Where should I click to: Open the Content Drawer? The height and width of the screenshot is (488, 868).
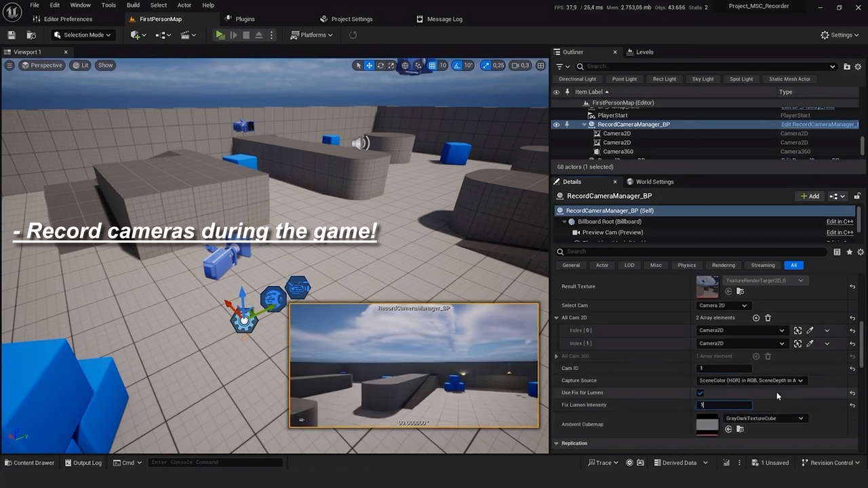[29, 463]
